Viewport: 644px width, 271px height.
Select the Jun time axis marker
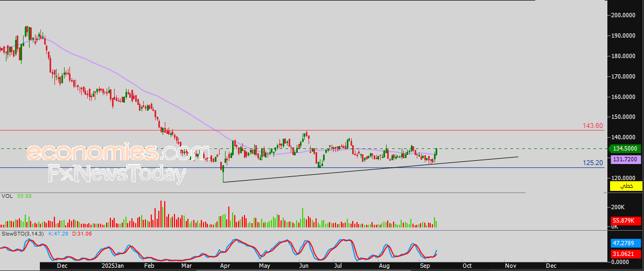tap(304, 266)
